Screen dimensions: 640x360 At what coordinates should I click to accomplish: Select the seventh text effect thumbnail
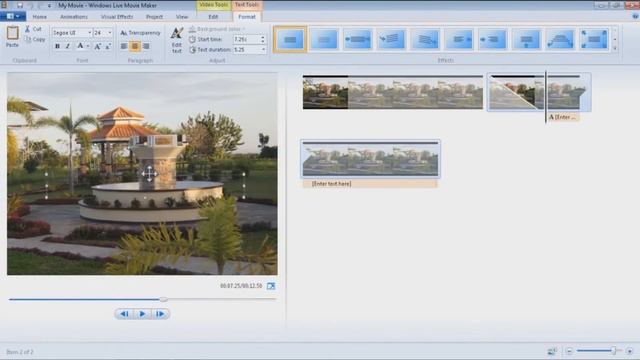493,40
